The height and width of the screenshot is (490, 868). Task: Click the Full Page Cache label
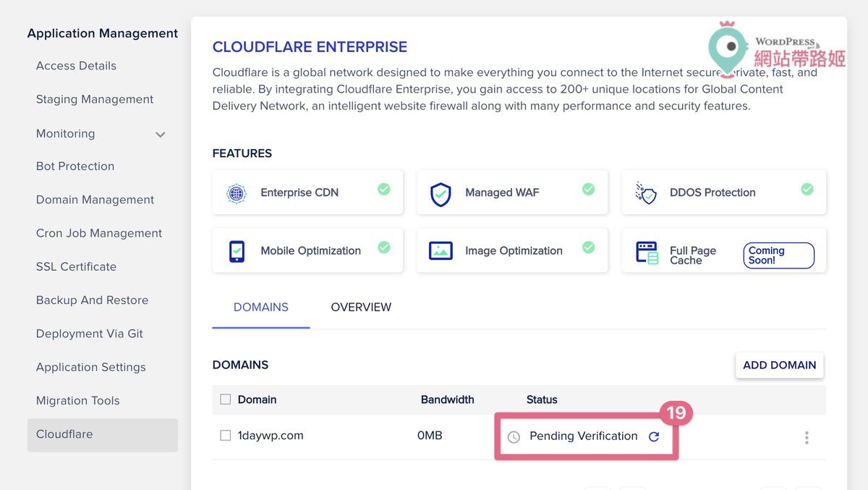693,255
